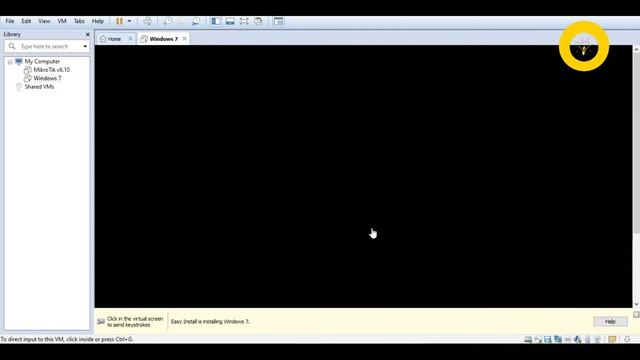The image size is (640, 360).
Task: Click the 'Easy Install is installing Windows 7.' text
Action: [210, 322]
